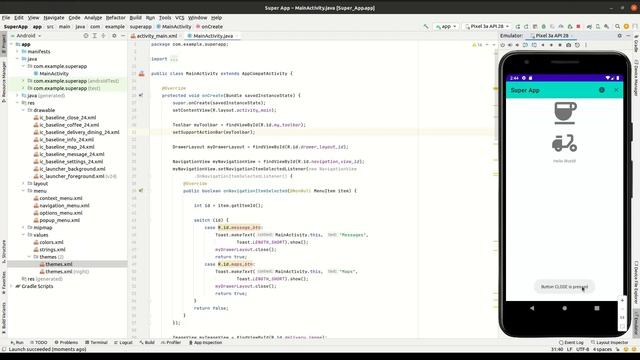
Task: Click the UTF-8 encoding status entry
Action: [x=582, y=349]
